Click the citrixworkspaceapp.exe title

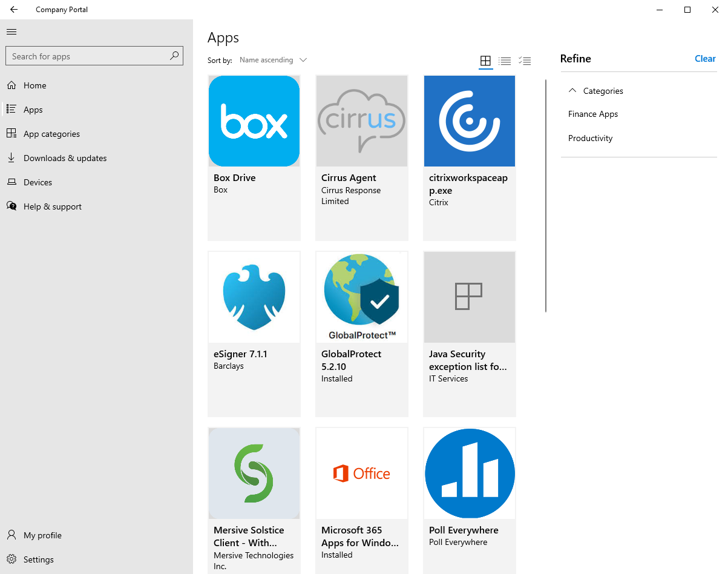pos(468,184)
